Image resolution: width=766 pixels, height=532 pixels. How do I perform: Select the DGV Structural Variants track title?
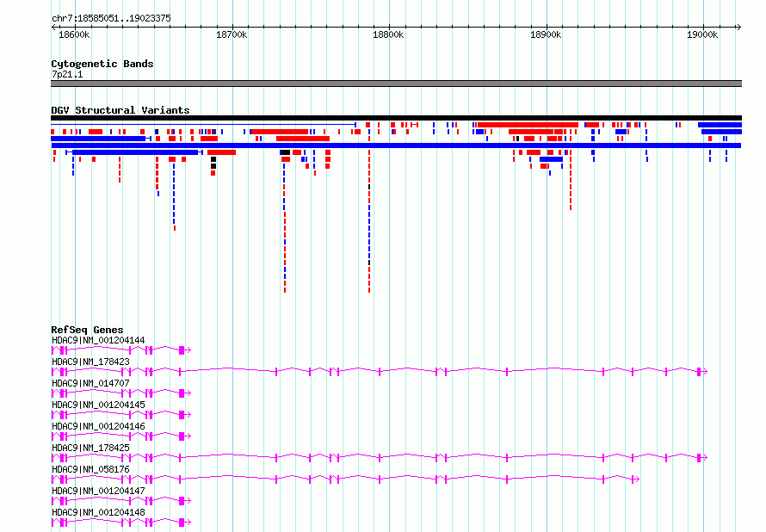pyautogui.click(x=120, y=110)
